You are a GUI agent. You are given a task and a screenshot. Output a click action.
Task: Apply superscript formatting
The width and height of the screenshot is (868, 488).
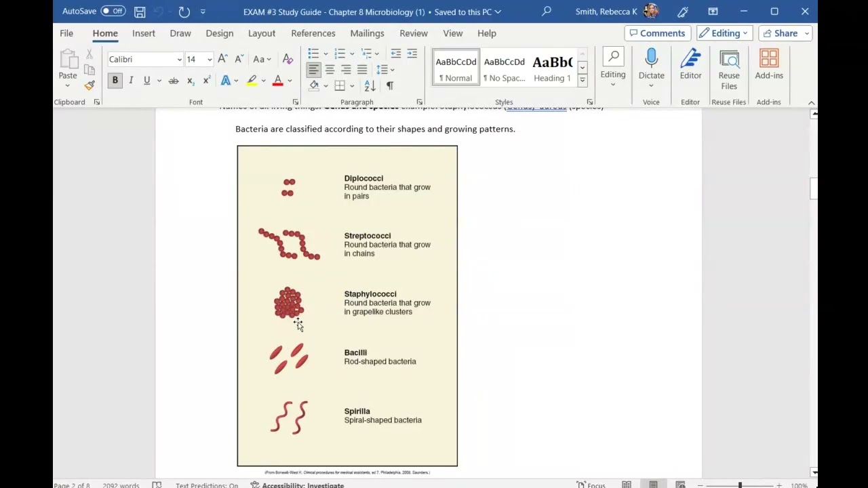point(207,81)
